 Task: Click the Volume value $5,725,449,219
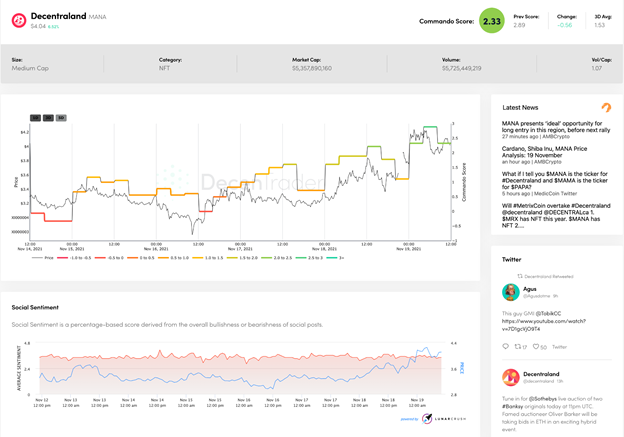pos(462,68)
